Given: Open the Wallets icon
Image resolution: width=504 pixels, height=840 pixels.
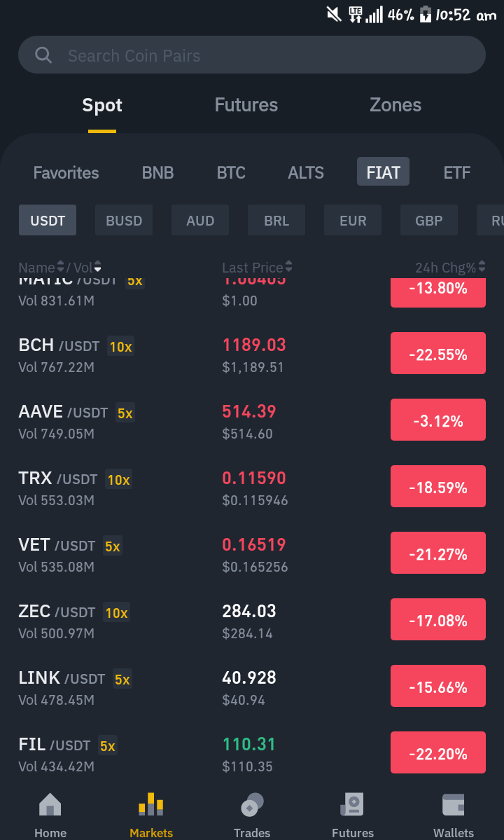Looking at the screenshot, I should point(453,805).
